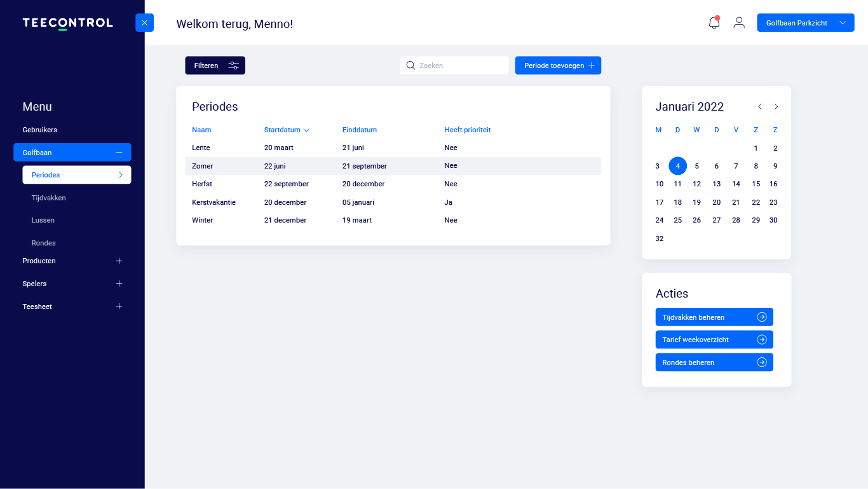This screenshot has width=868, height=489.
Task: Click '22 september' start date cell
Action: coord(287,184)
